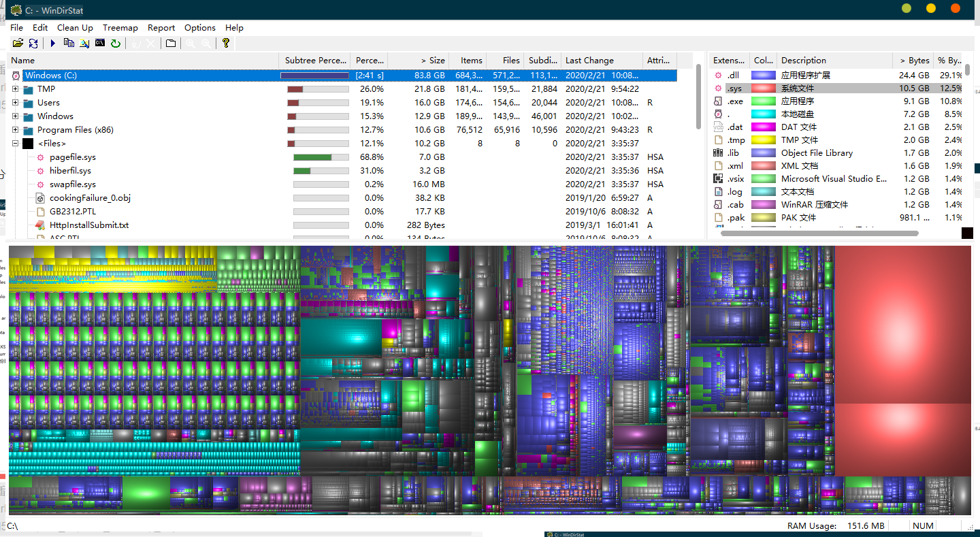Viewport: 980px width, 537px height.
Task: Click the HttpInstallSubmit.txt file icon
Action: tap(40, 225)
